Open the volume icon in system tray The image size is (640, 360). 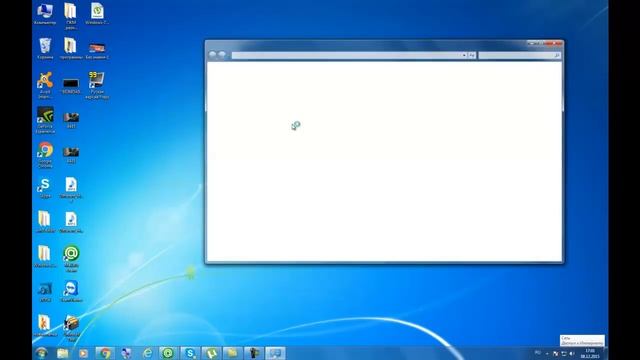pyautogui.click(x=572, y=353)
